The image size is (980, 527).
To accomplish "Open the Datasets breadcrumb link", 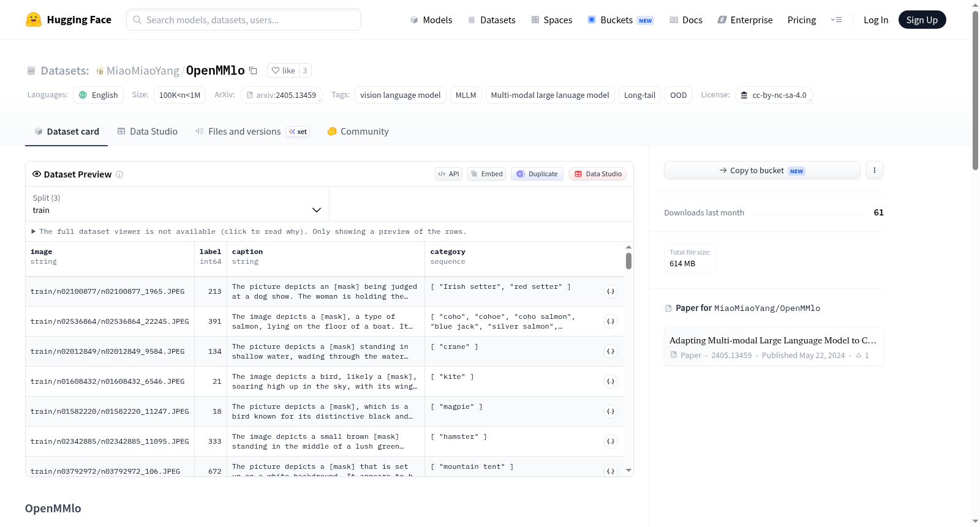I will point(65,70).
